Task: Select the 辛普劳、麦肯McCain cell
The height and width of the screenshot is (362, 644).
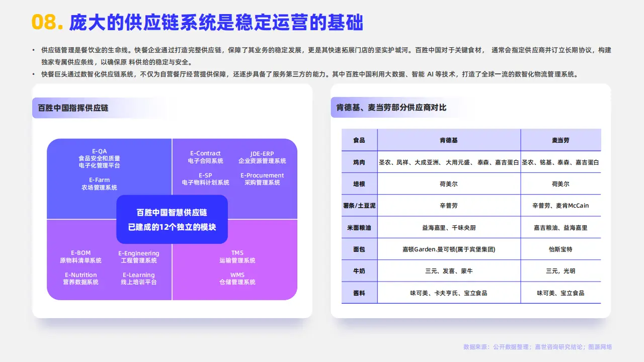Action: point(560,206)
